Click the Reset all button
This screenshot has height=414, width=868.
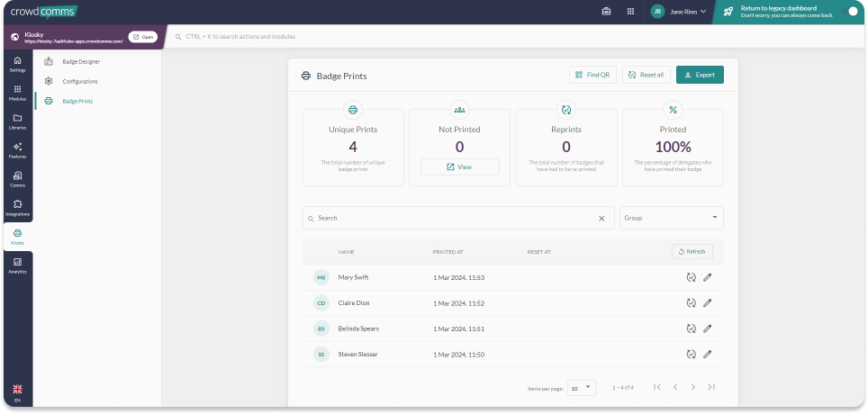646,75
